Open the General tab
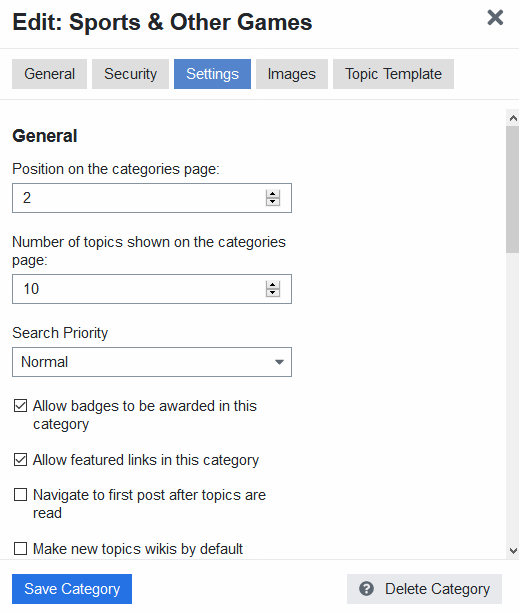519x612 pixels. tap(50, 74)
